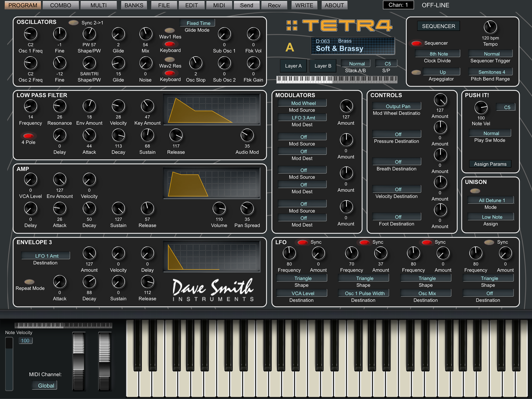Toggle the Sequencer on/off LED

pos(416,43)
